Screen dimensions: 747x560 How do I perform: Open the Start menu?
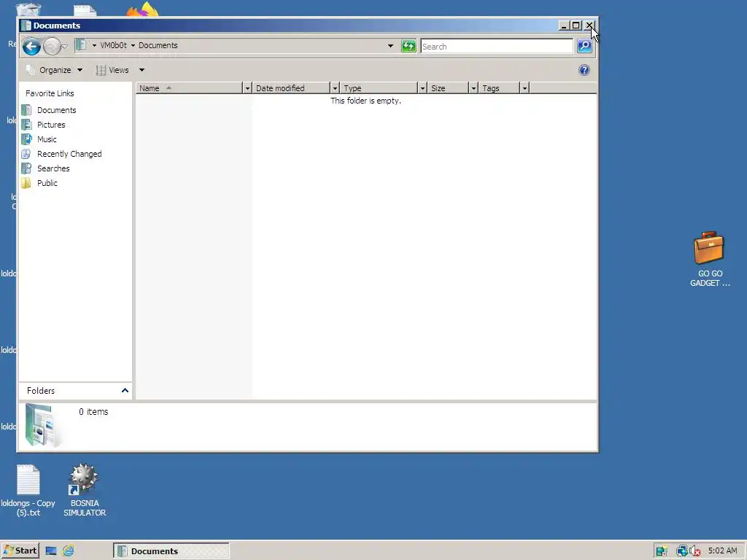tap(20, 551)
